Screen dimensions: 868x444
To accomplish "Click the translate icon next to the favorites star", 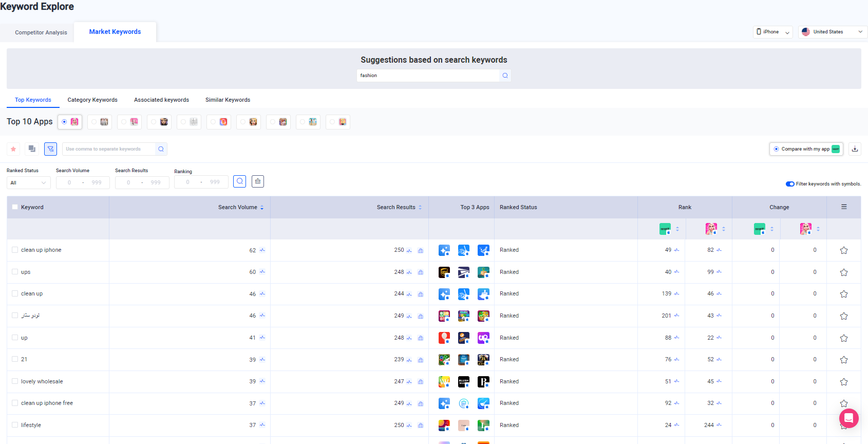I will point(32,149).
